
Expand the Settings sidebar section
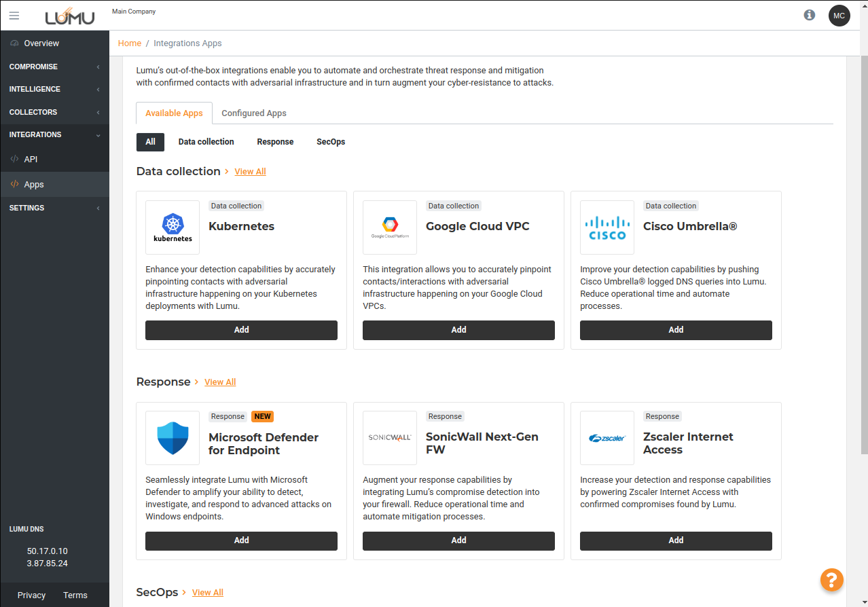pyautogui.click(x=54, y=208)
